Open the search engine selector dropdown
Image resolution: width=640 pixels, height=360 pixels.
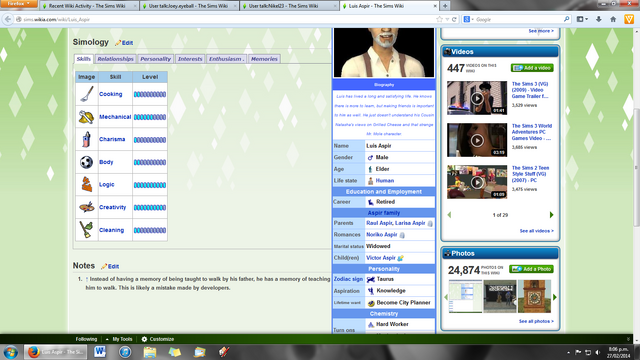coord(468,19)
